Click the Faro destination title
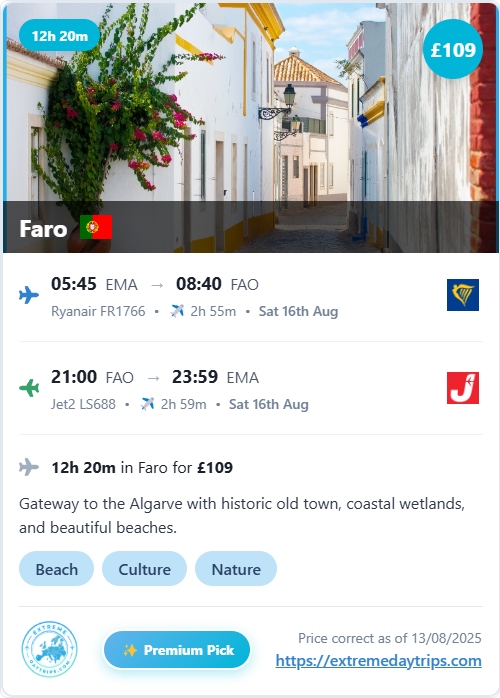The width and height of the screenshot is (500, 698). pyautogui.click(x=43, y=229)
